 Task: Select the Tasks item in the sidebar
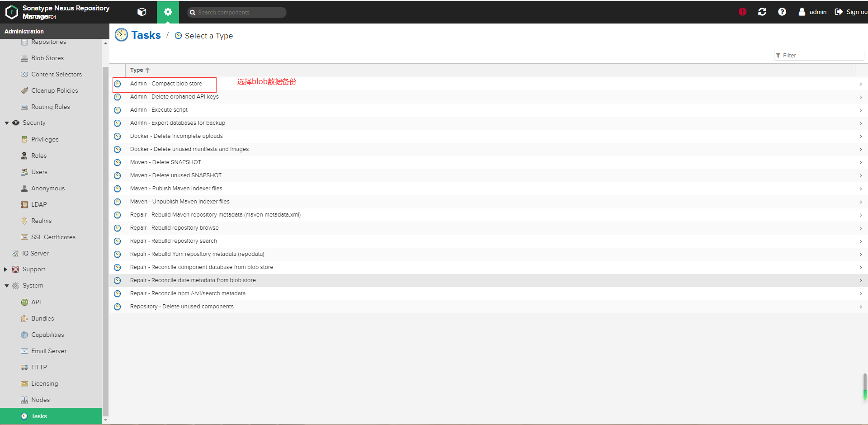coord(51,416)
